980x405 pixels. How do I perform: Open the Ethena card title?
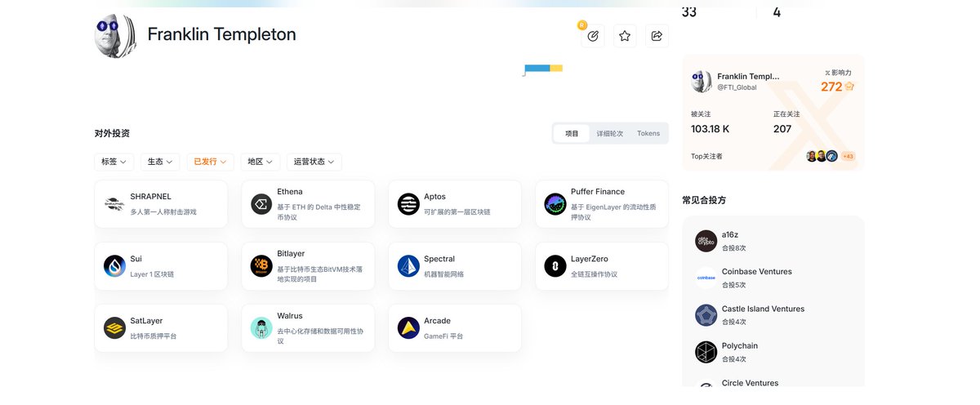(x=290, y=192)
